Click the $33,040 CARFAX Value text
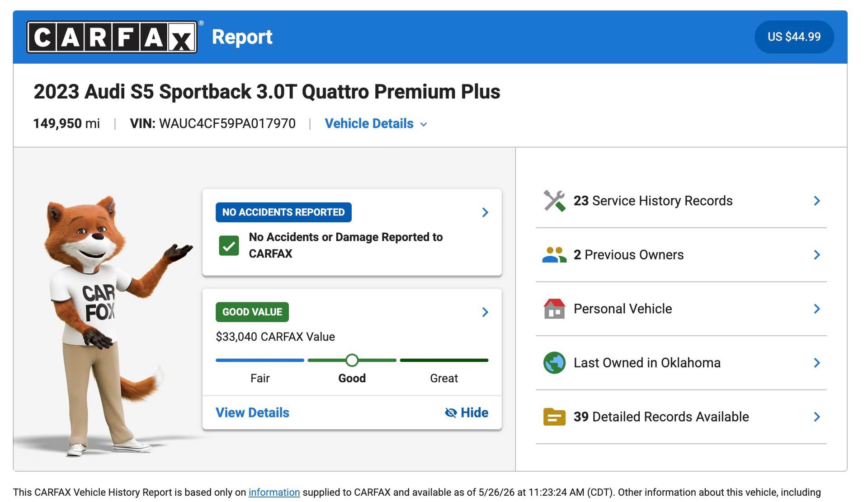Screen dimensions: 868x502 pyautogui.click(x=275, y=337)
